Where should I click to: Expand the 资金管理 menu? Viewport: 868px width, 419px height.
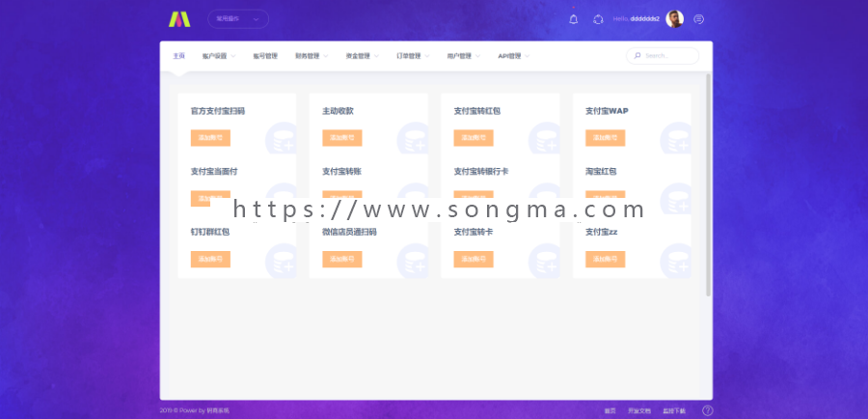click(x=363, y=56)
